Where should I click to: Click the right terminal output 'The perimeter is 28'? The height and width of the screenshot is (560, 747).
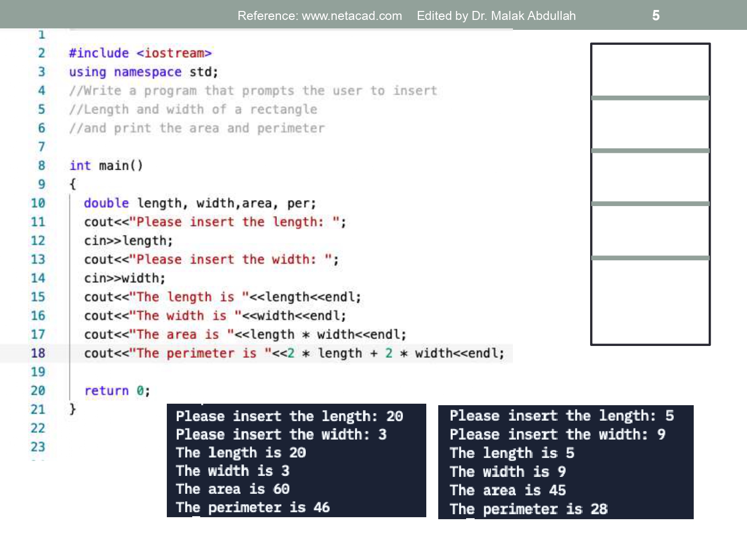click(528, 509)
